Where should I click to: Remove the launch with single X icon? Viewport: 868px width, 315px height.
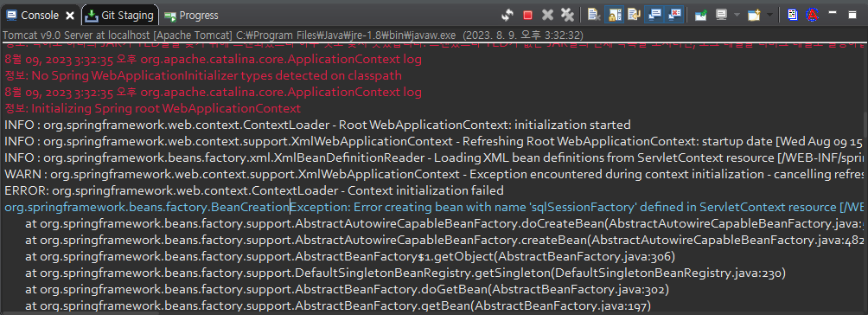click(x=547, y=15)
